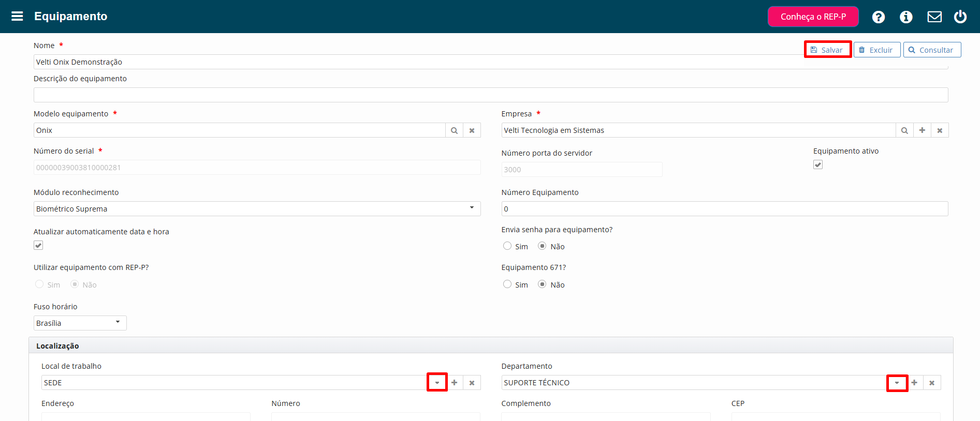Click the Local de trabalho SEDE field

[x=234, y=383]
